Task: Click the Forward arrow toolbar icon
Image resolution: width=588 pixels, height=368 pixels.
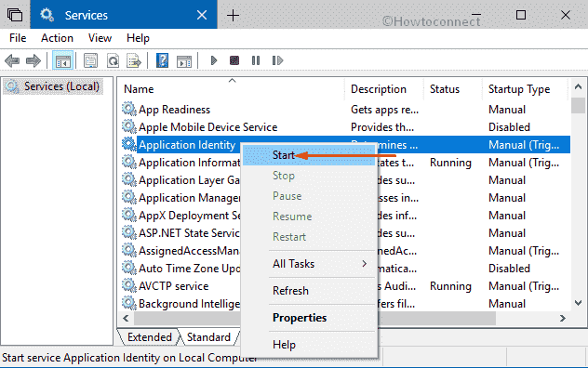Action: click(x=33, y=60)
